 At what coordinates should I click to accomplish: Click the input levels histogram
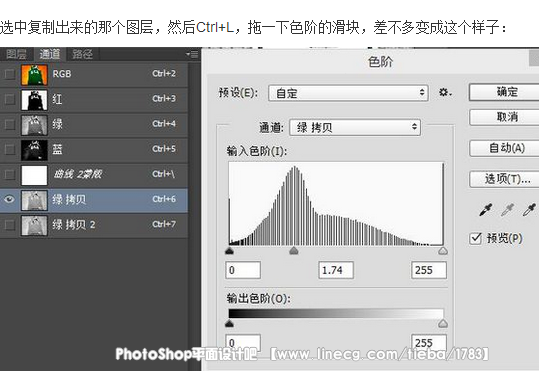click(x=336, y=204)
